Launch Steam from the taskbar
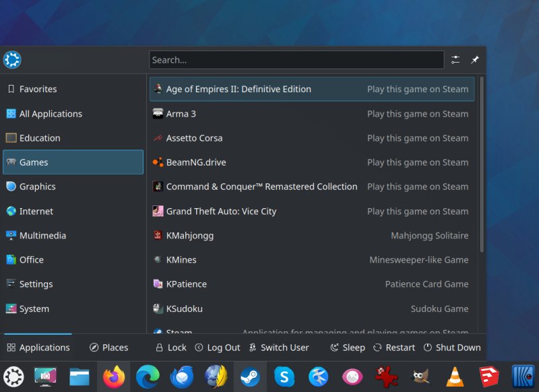The image size is (539, 392). (251, 377)
